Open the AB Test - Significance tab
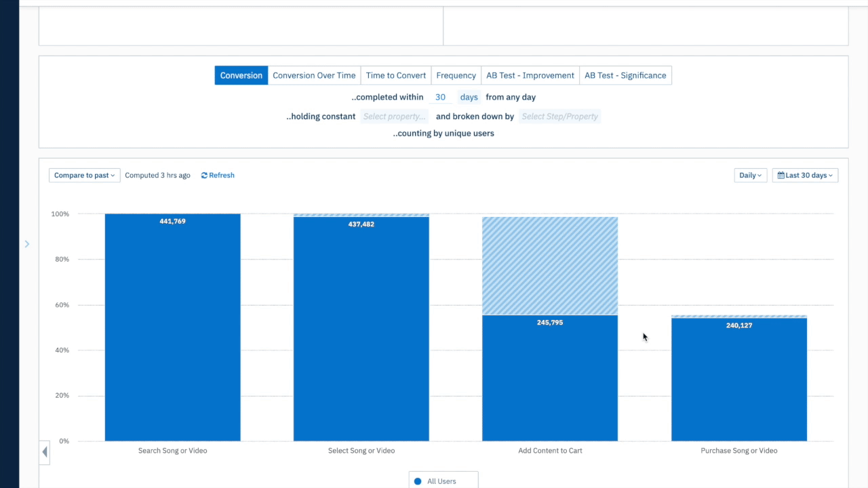 pyautogui.click(x=625, y=75)
